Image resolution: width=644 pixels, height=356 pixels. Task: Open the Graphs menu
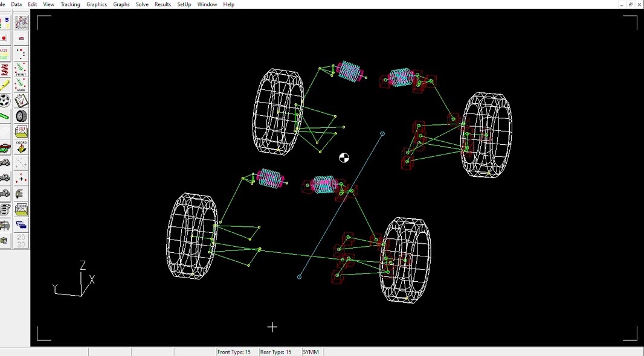pos(121,4)
